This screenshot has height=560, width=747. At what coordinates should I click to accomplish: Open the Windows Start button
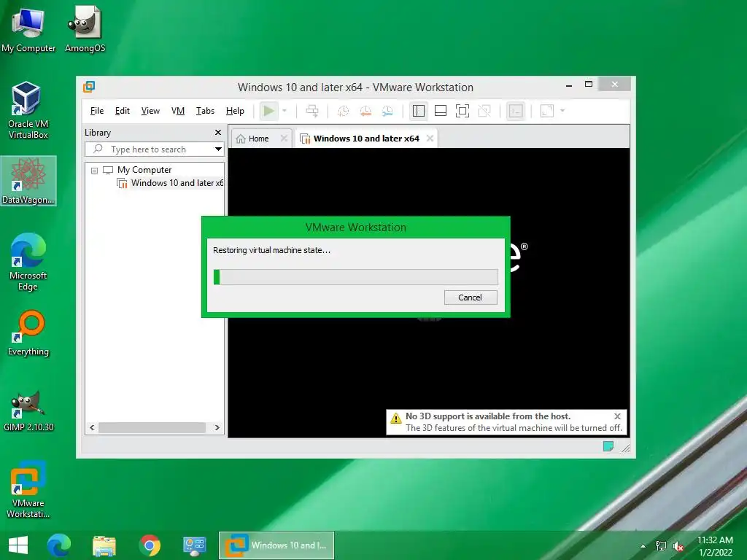pos(18,545)
